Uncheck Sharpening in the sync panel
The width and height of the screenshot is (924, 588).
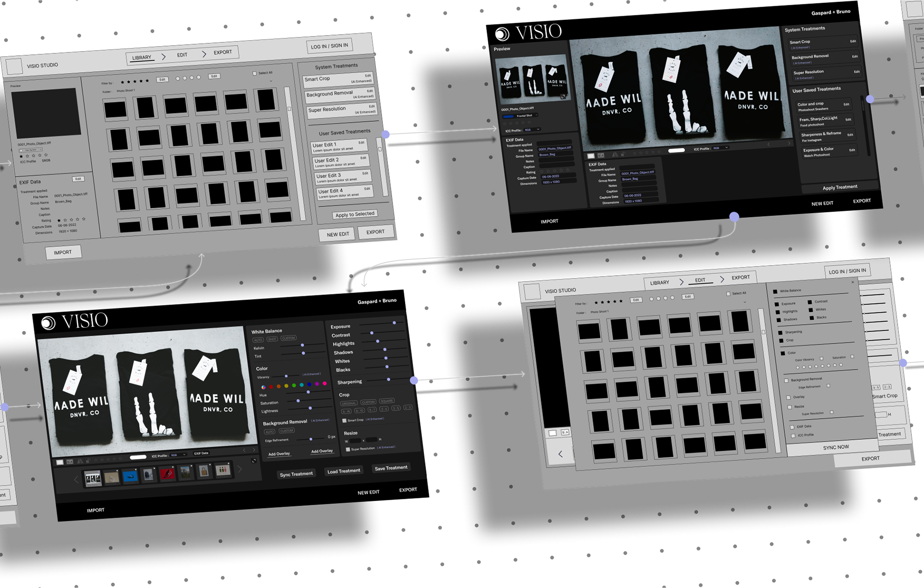click(x=780, y=332)
